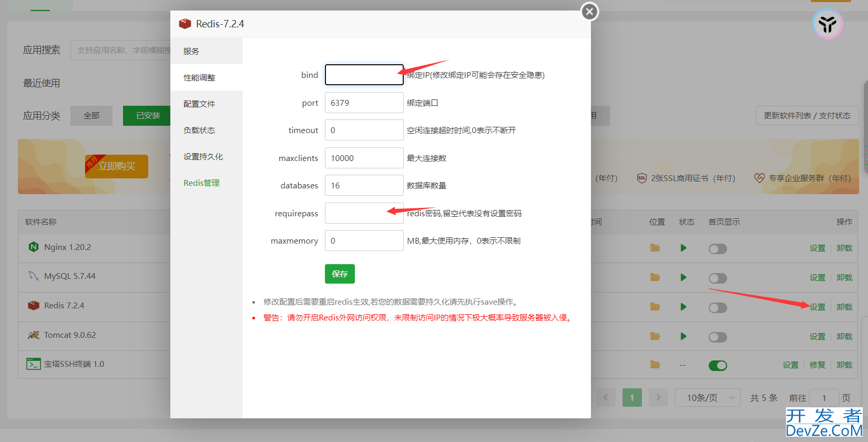Toggle homepage display for Nginx
Viewport: 868px width, 442px height.
(718, 249)
